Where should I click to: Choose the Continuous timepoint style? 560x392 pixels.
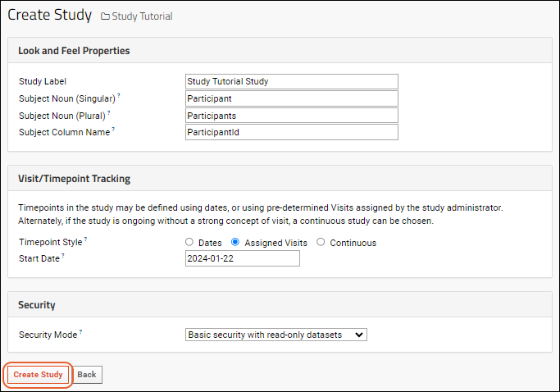[x=321, y=242]
